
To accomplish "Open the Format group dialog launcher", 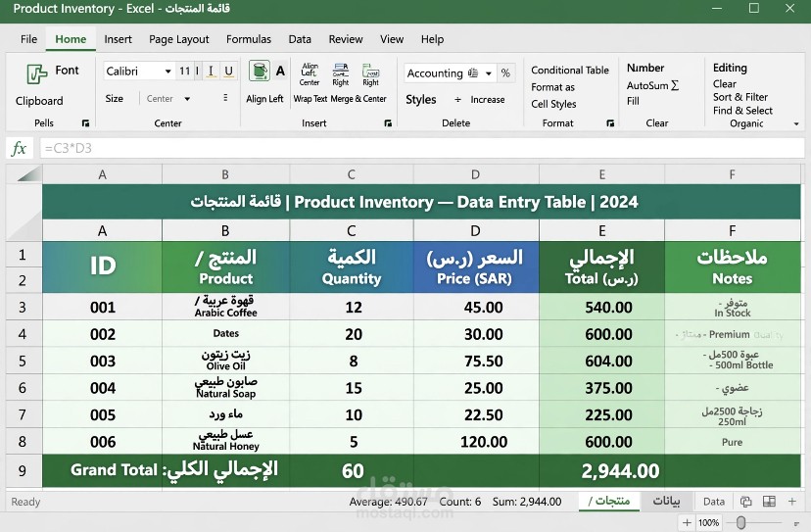I will [610, 123].
